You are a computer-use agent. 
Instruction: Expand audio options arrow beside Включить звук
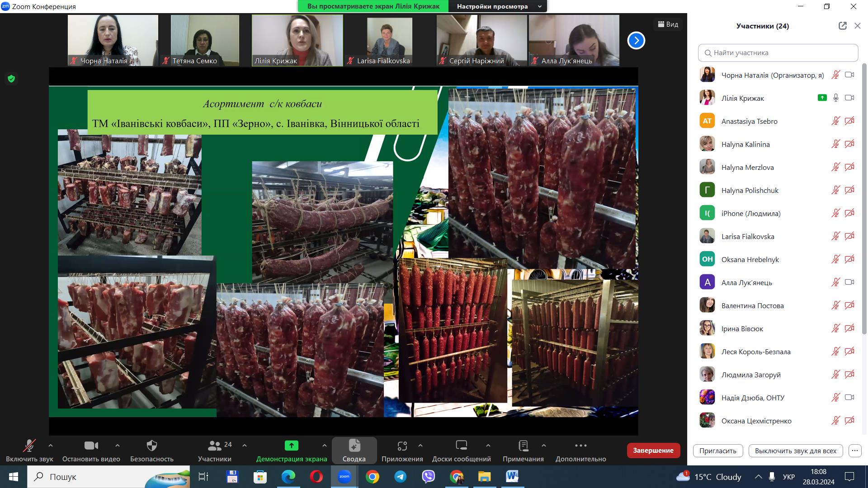[x=50, y=446]
